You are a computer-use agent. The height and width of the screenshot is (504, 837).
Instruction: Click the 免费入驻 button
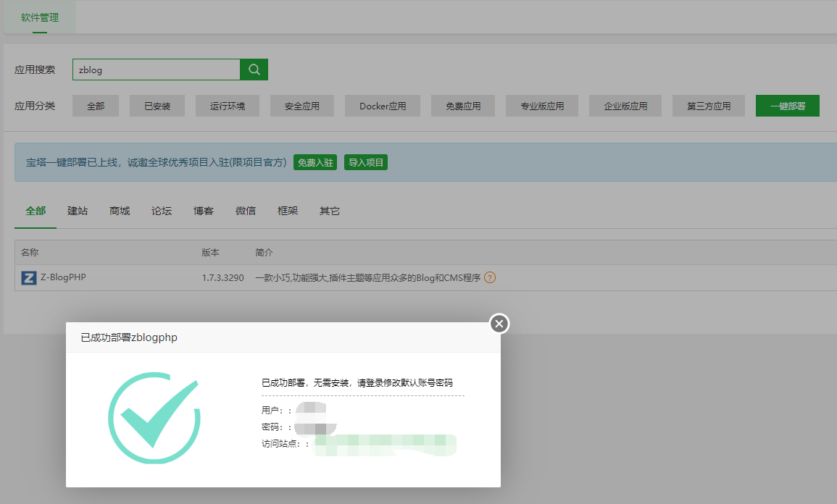pyautogui.click(x=315, y=163)
